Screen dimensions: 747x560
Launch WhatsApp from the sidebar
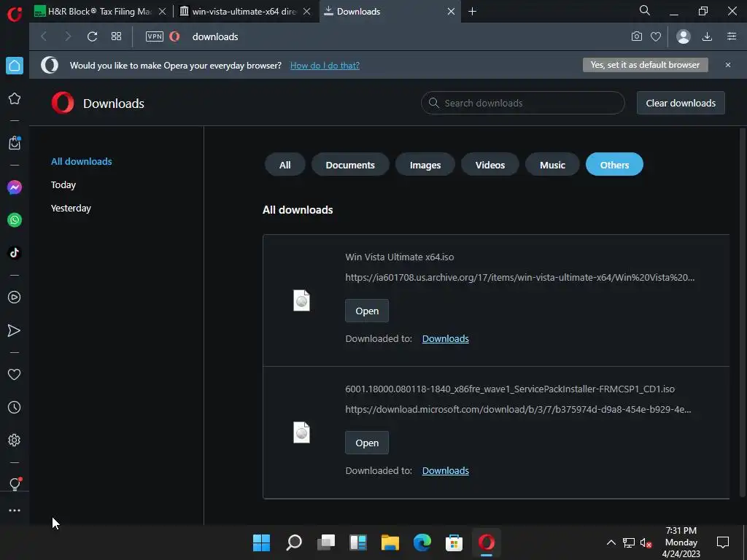pyautogui.click(x=15, y=220)
